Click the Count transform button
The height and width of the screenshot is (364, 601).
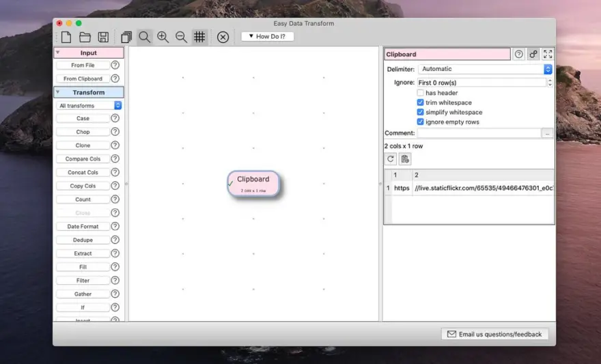[83, 199]
